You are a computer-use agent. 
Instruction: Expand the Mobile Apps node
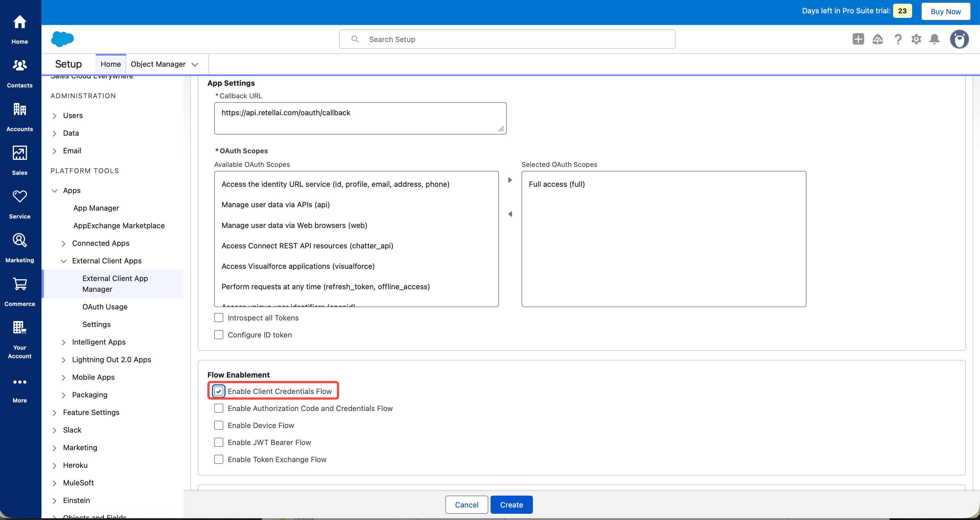tap(64, 378)
